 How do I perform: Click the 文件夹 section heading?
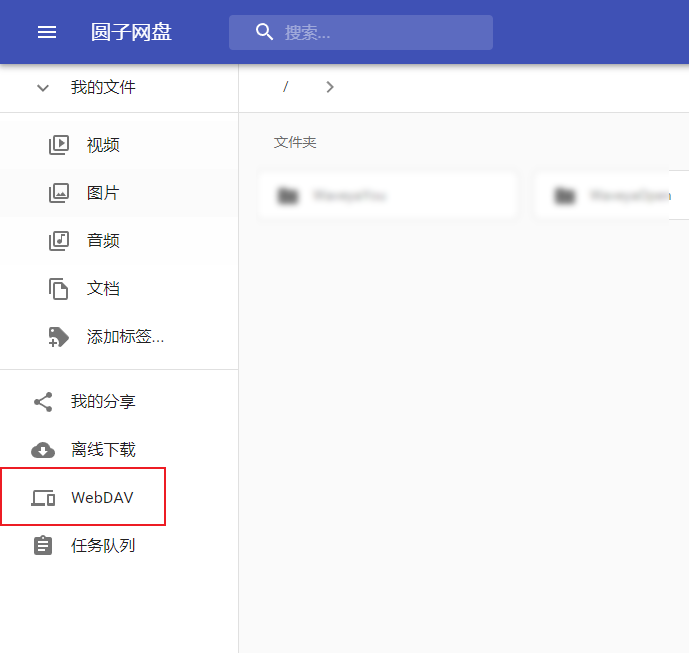click(295, 143)
